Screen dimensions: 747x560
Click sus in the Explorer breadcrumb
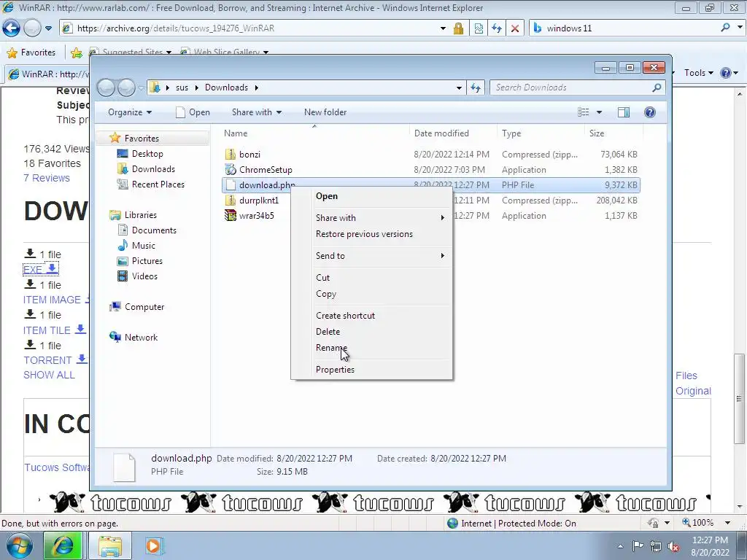tap(182, 87)
